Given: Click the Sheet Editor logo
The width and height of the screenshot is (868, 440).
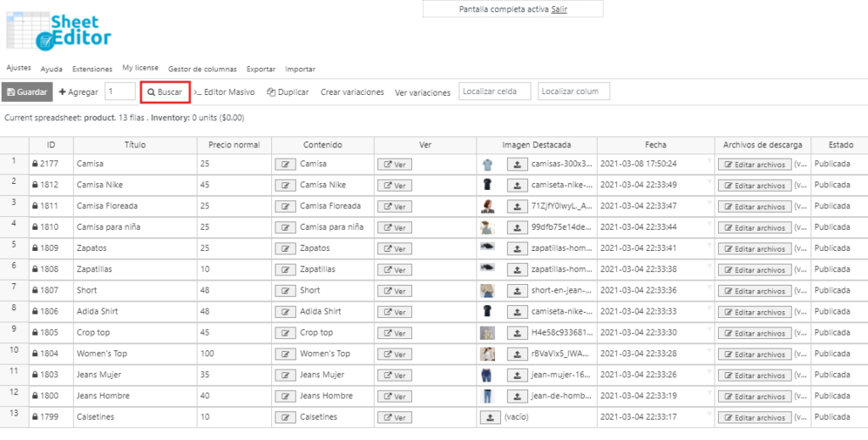Looking at the screenshot, I should click(x=58, y=32).
